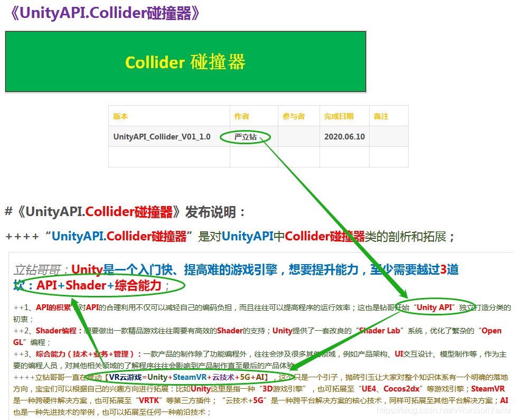This screenshot has height=420, width=516.
Task: Click the blue text 'UnityAPI.Collider碰撞器' in the plus-sign line
Action: [119, 236]
